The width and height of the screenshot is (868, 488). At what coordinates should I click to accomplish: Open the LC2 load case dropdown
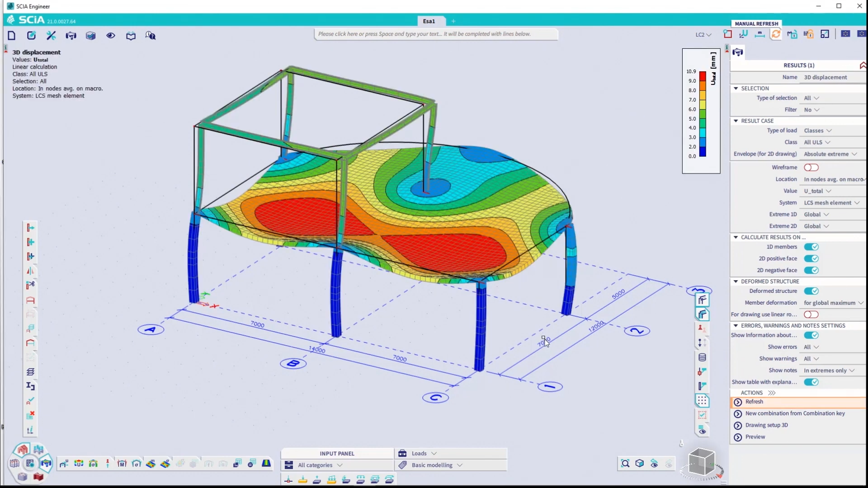703,34
